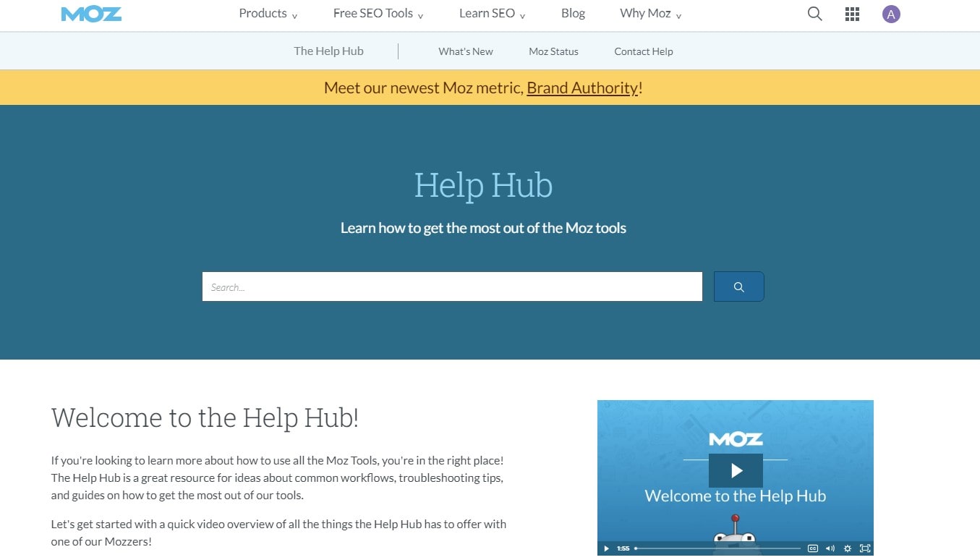This screenshot has width=980, height=560.
Task: Click into the Help Hub search field
Action: coord(452,287)
